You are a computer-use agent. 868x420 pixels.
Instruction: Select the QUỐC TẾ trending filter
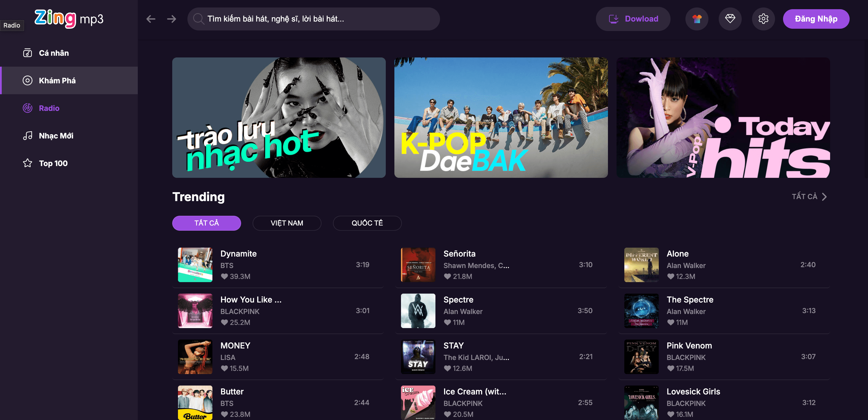click(x=367, y=223)
